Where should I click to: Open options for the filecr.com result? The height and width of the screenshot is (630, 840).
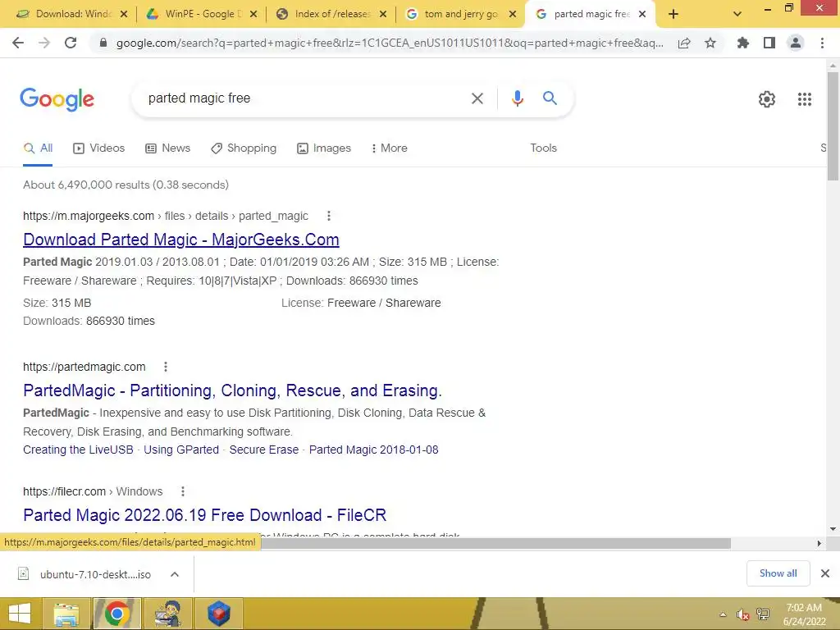(x=183, y=491)
